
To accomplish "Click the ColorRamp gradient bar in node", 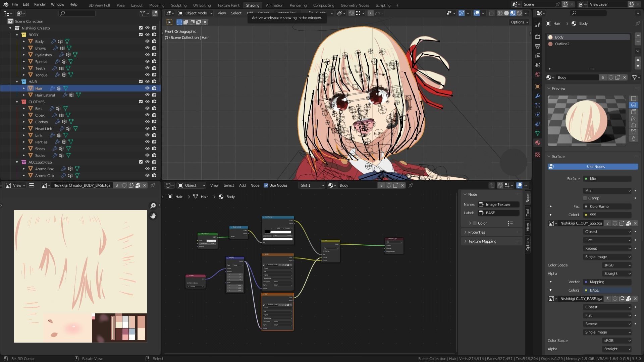I will pos(278,232).
